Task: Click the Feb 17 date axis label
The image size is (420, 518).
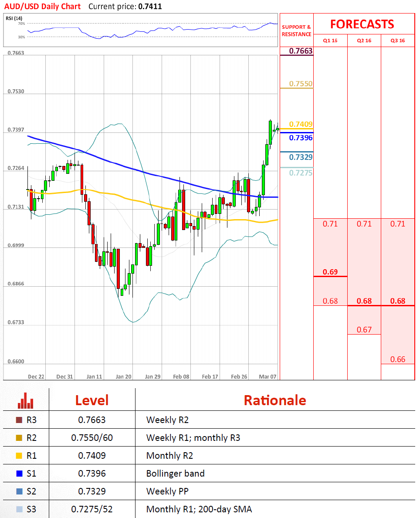Action: 210,376
